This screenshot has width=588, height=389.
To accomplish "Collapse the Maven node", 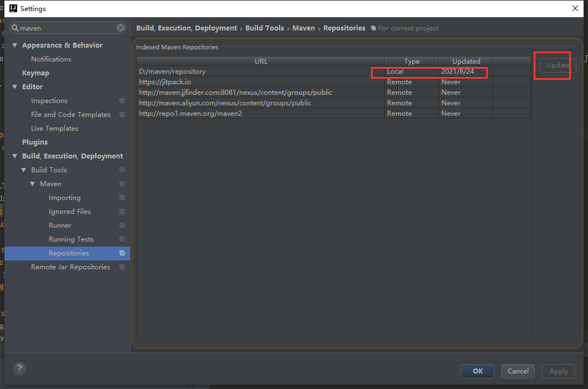I will tap(33, 184).
